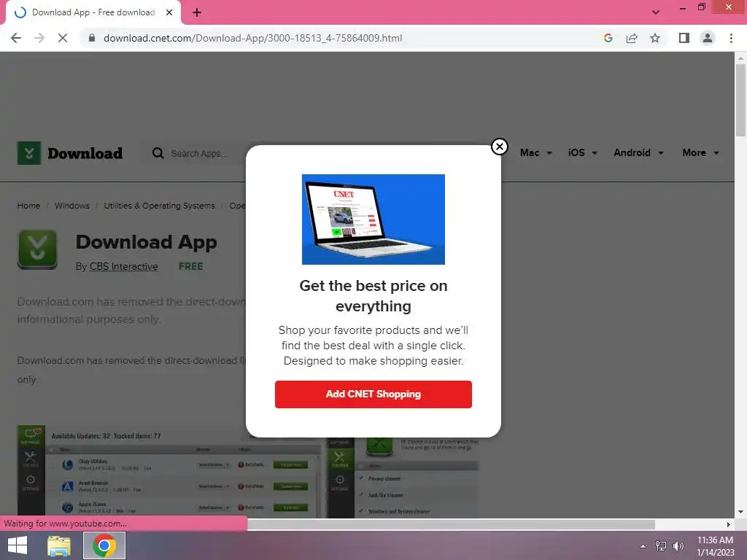Go back to previous page in Chrome
Screen dimensions: 747x560
pyautogui.click(x=16, y=38)
